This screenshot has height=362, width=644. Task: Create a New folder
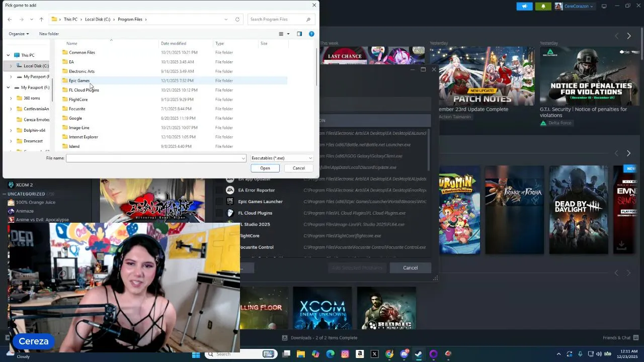coord(49,34)
